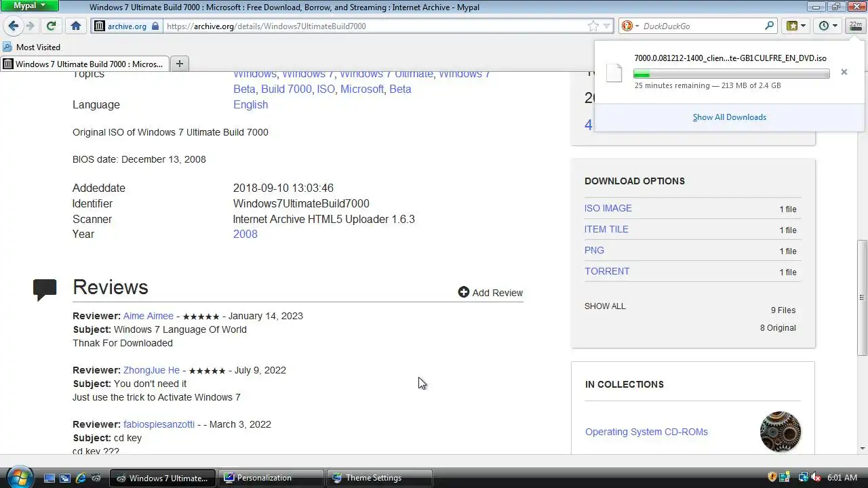Switch to Theme Settings taskbar window

380,478
